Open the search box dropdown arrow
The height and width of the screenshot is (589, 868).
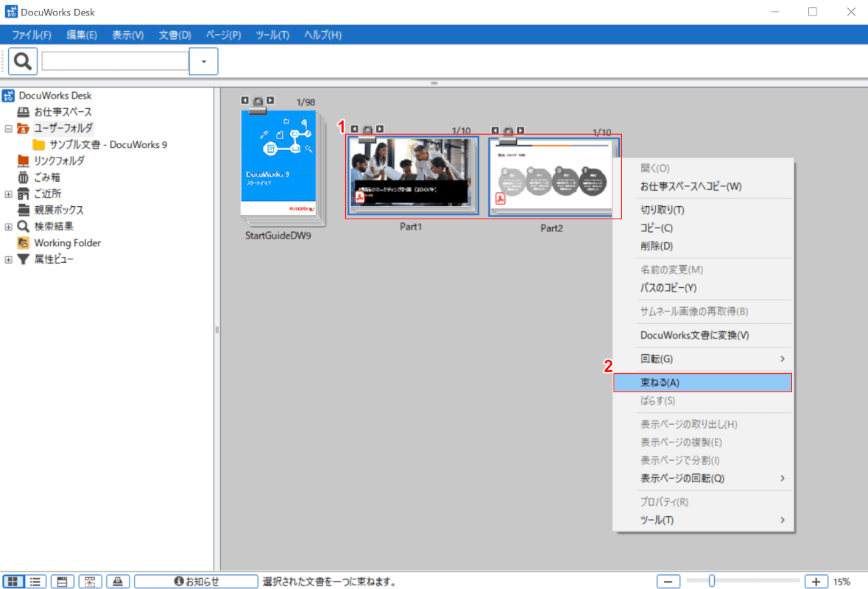click(x=204, y=62)
